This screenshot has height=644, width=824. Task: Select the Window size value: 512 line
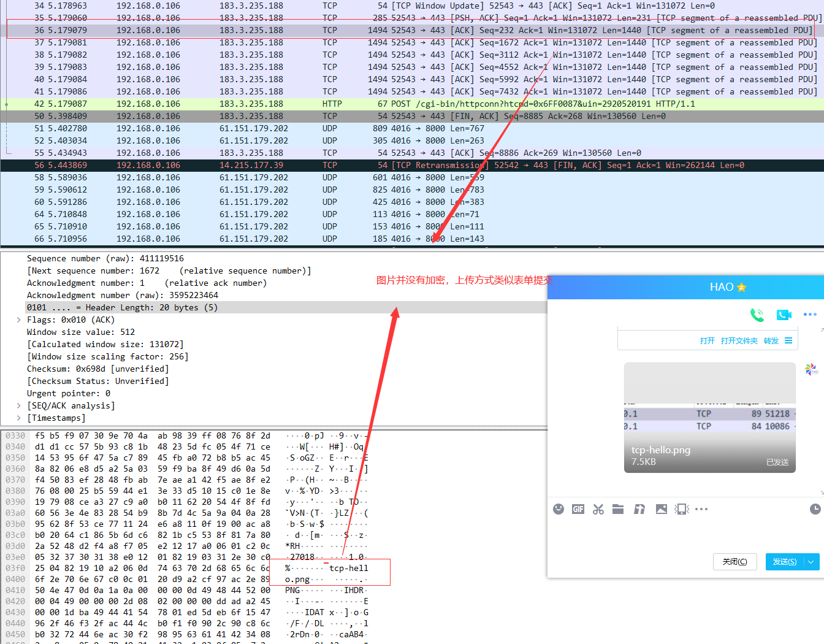(81, 332)
